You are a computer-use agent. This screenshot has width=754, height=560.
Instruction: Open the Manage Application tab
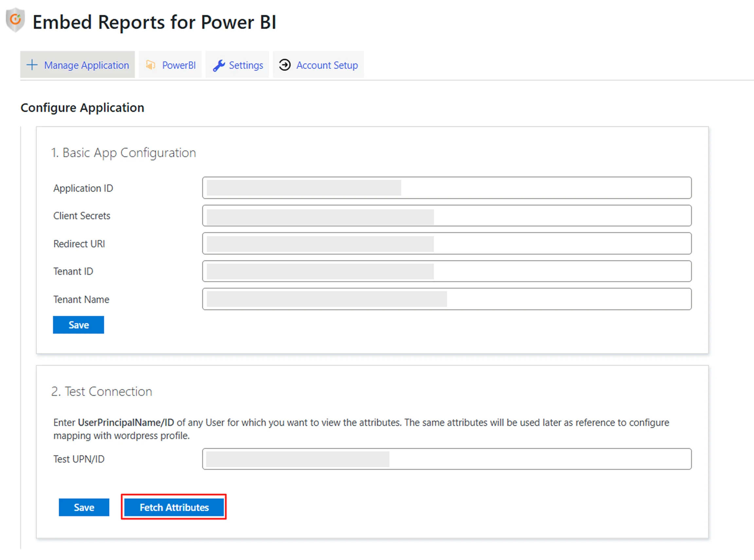coord(77,65)
